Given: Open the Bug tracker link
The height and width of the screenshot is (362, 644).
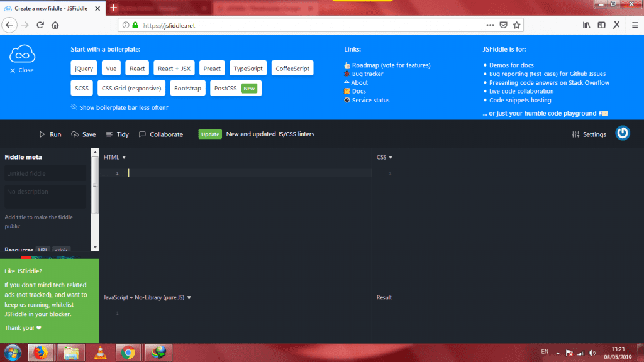Looking at the screenshot, I should [364, 74].
